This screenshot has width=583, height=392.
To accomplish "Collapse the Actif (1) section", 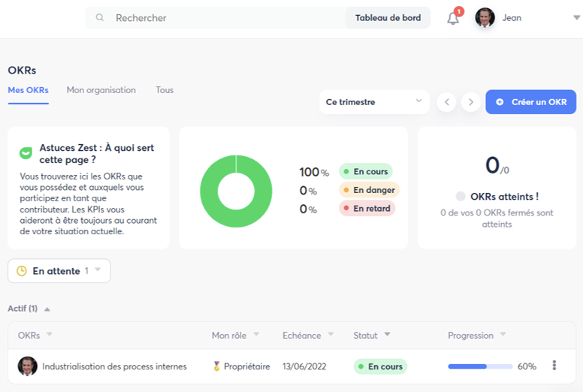I will click(x=47, y=309).
